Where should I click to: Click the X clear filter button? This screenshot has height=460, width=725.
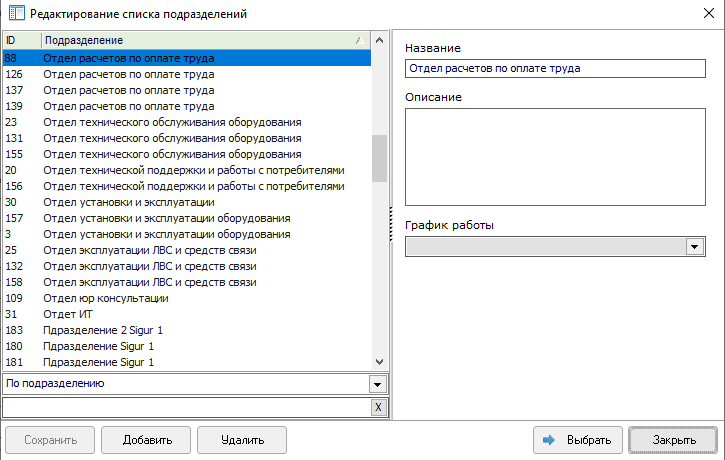click(x=378, y=407)
